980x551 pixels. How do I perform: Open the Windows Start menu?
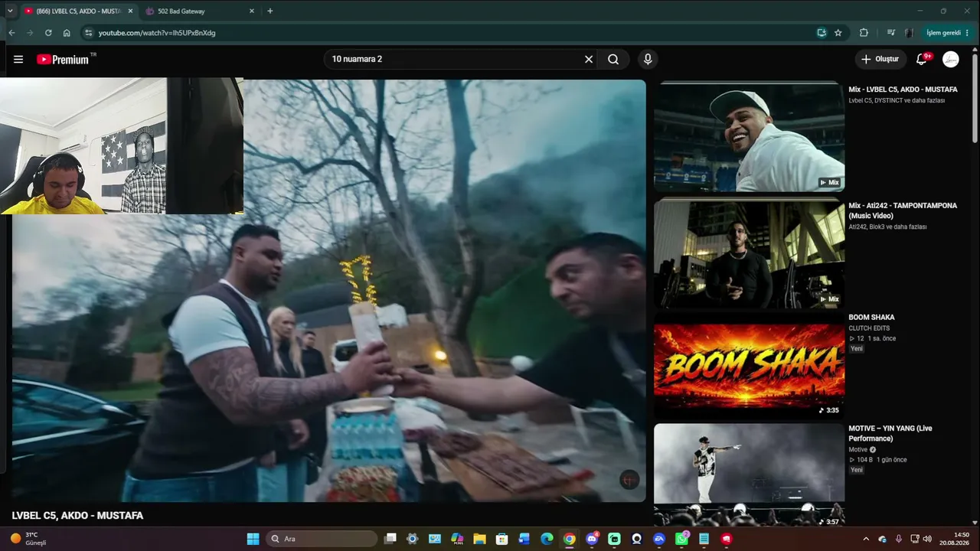253,539
